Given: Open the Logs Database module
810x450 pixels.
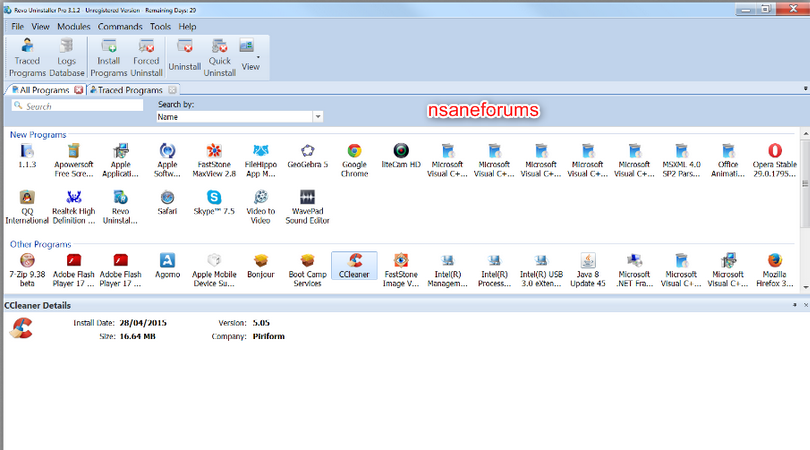Looking at the screenshot, I should [67, 57].
